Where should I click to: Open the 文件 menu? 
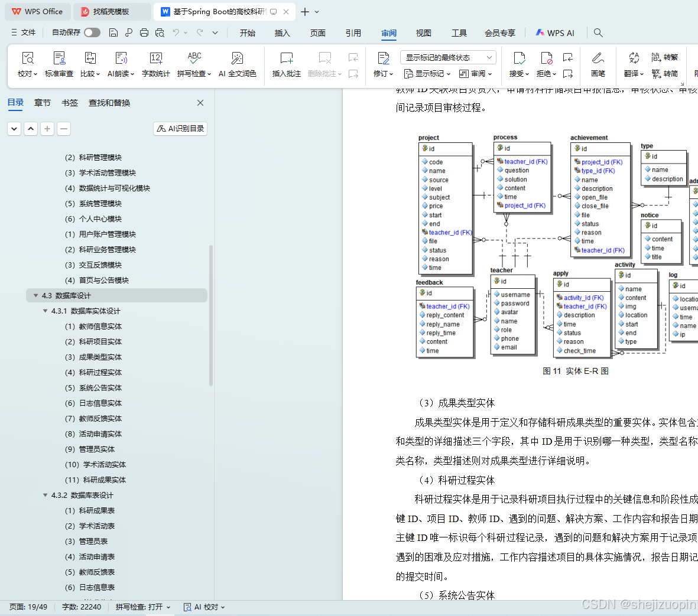click(23, 32)
